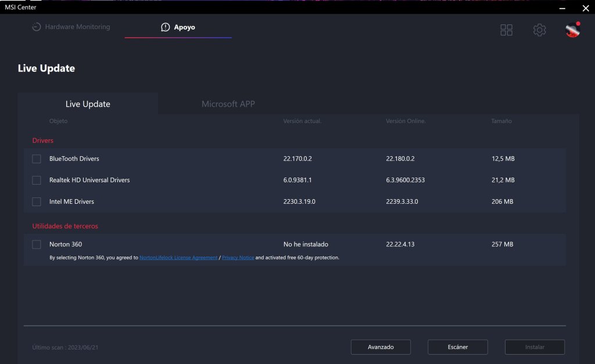595x364 pixels.
Task: Tick the BlueTooth Drivers checkbox
Action: 37,159
